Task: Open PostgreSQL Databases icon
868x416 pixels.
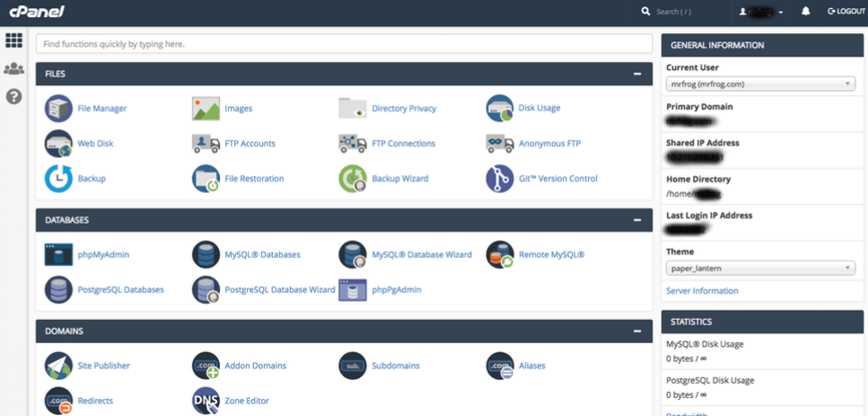Action: coord(58,289)
